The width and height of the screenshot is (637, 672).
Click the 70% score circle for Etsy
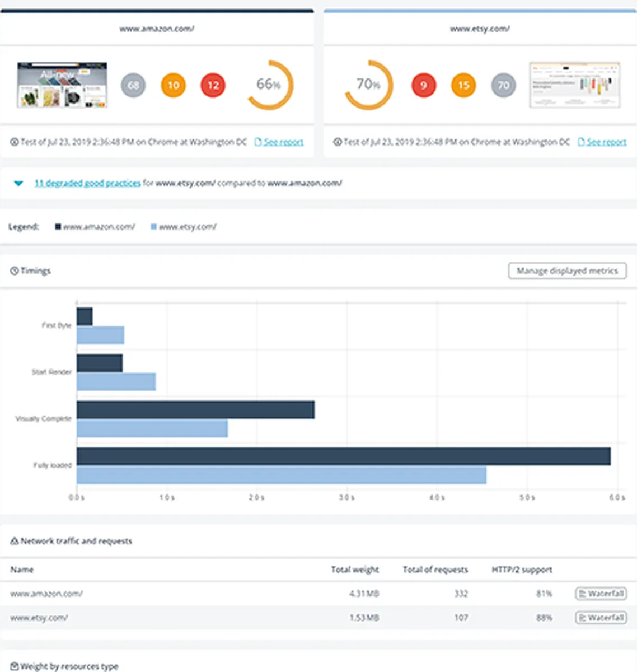pos(368,85)
